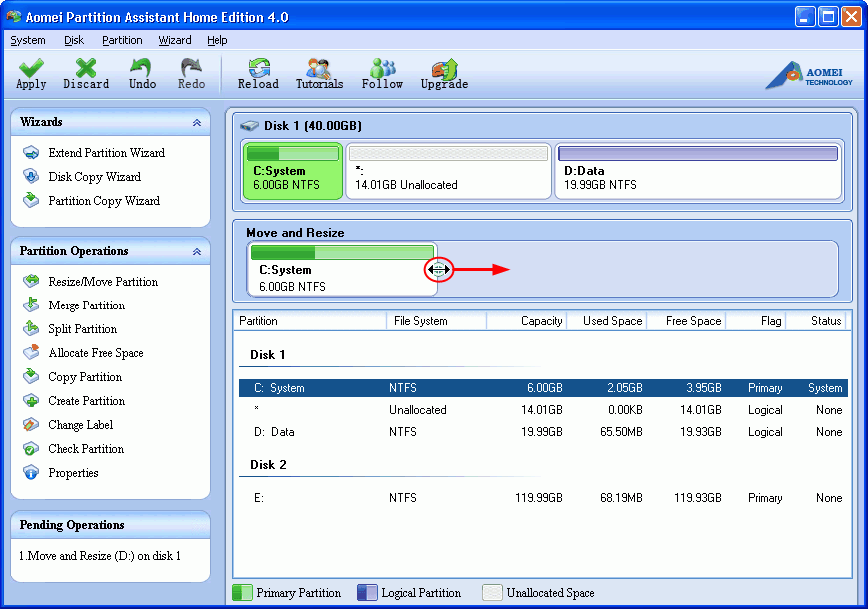Collapse the Wizards panel chevron
This screenshot has width=868, height=609.
coord(197,123)
